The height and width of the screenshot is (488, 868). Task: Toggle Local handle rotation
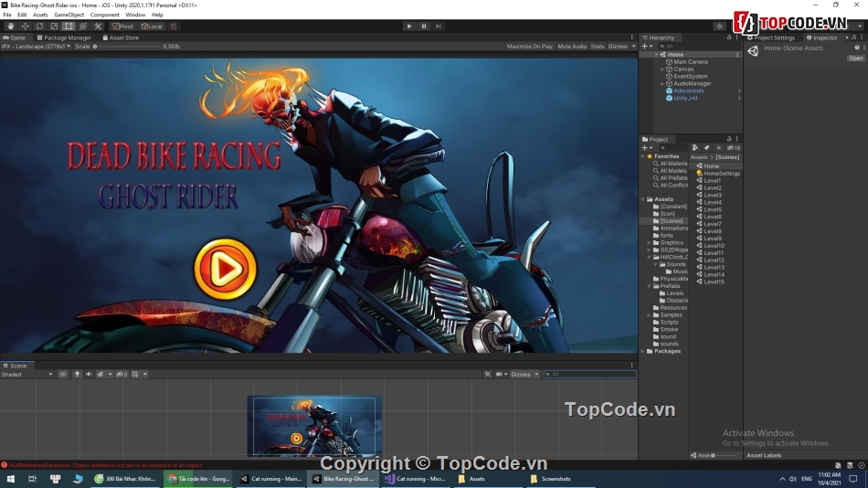coord(152,26)
